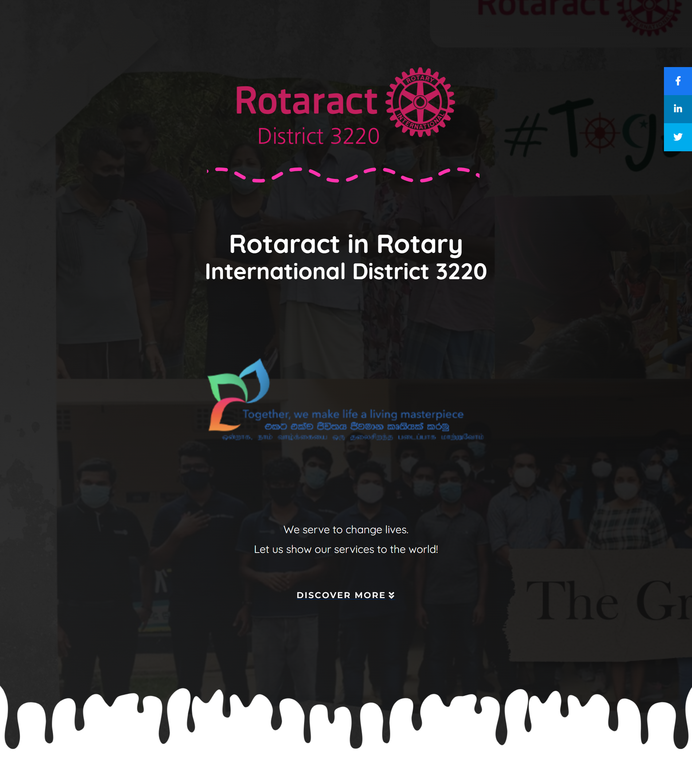Click the Rotary International wheel emblem
This screenshot has height=784, width=692.
coord(420,102)
